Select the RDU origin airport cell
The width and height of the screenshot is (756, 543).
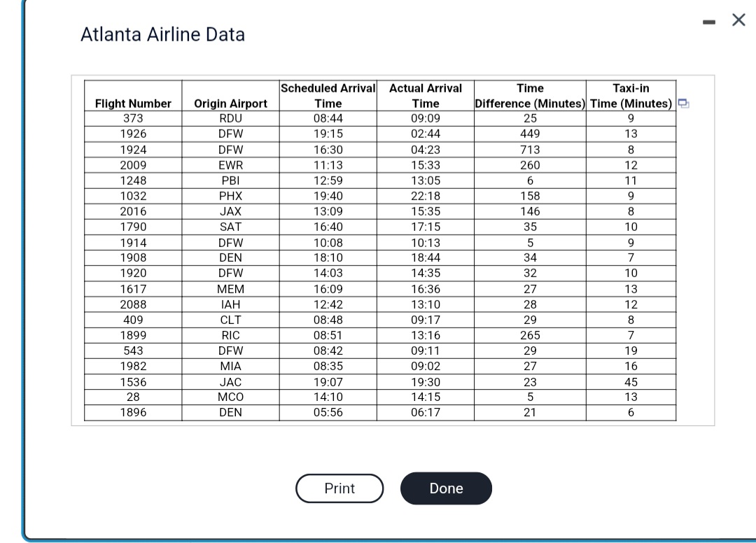pos(231,118)
